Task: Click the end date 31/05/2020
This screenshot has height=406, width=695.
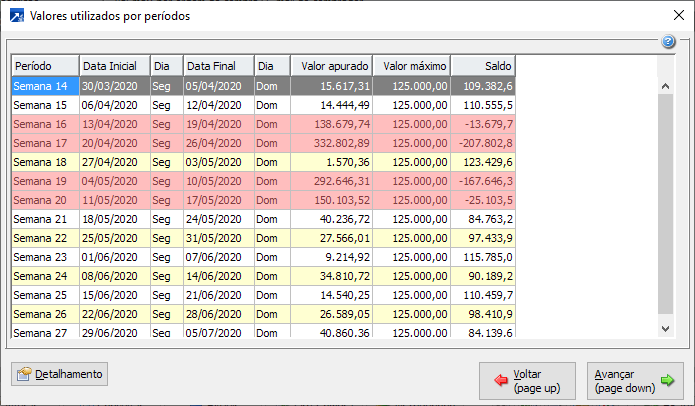Action: coord(213,239)
